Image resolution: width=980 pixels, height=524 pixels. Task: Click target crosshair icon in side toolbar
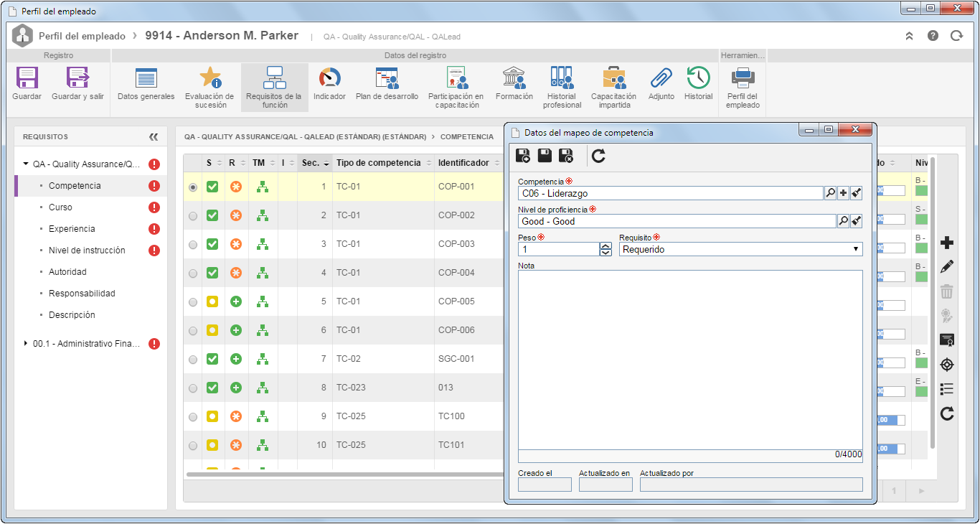pos(947,365)
